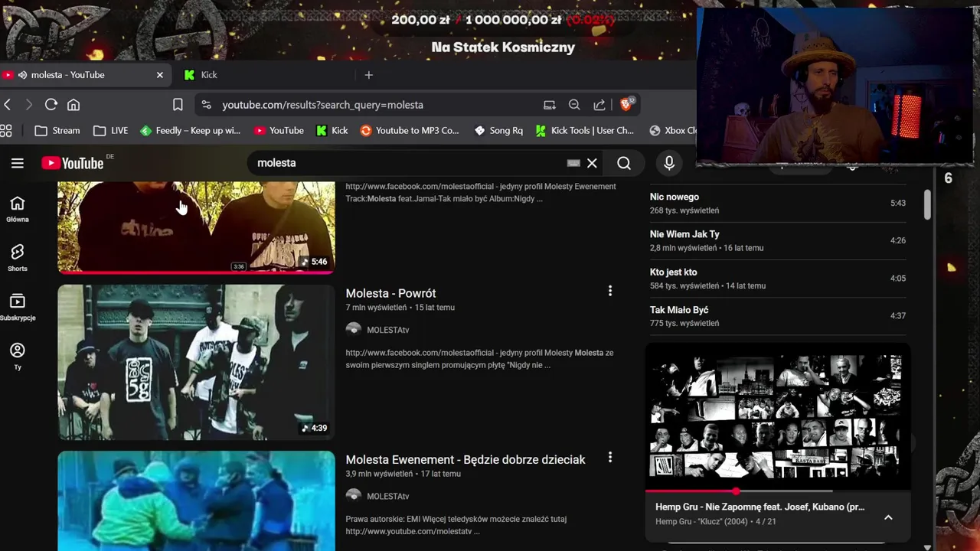Click the address bar URL
Viewport: 980px width, 551px height.
322,105
